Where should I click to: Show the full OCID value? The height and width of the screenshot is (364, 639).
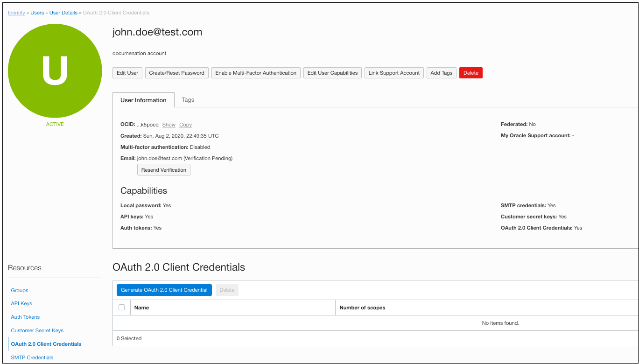point(169,125)
